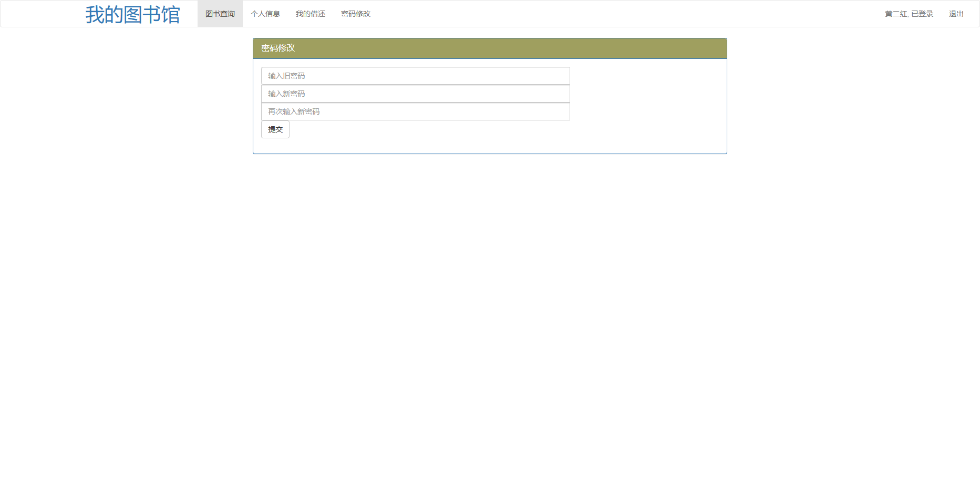The height and width of the screenshot is (498, 980).
Task: Log out using the 退出 link
Action: tap(956, 14)
